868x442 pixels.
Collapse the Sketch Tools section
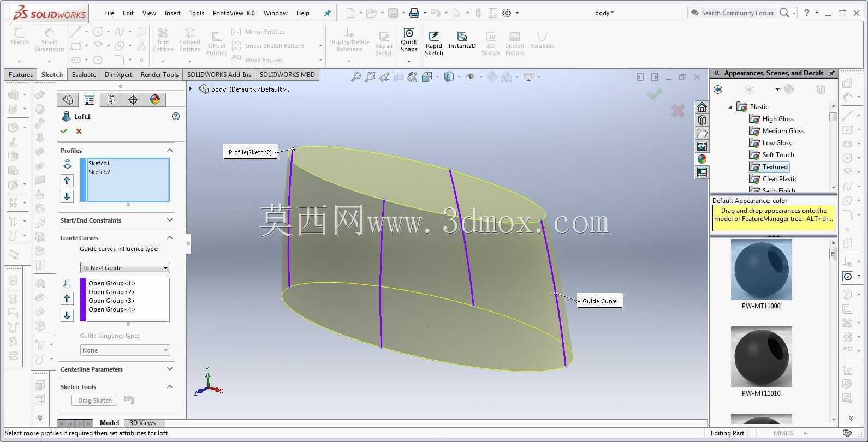click(170, 386)
